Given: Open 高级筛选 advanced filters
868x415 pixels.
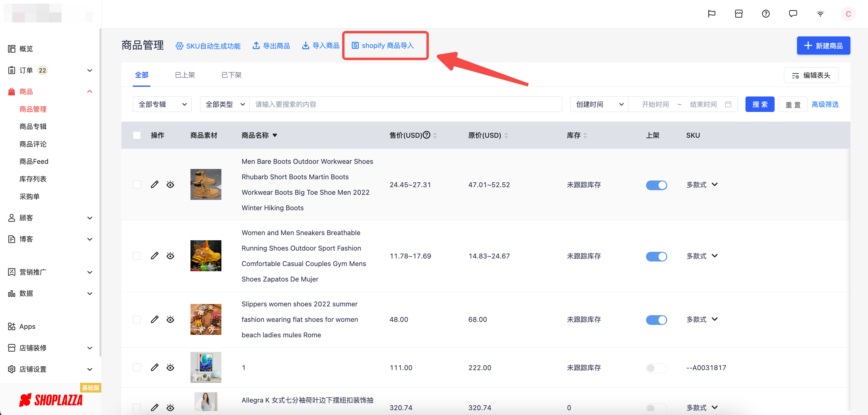Looking at the screenshot, I should coord(825,104).
